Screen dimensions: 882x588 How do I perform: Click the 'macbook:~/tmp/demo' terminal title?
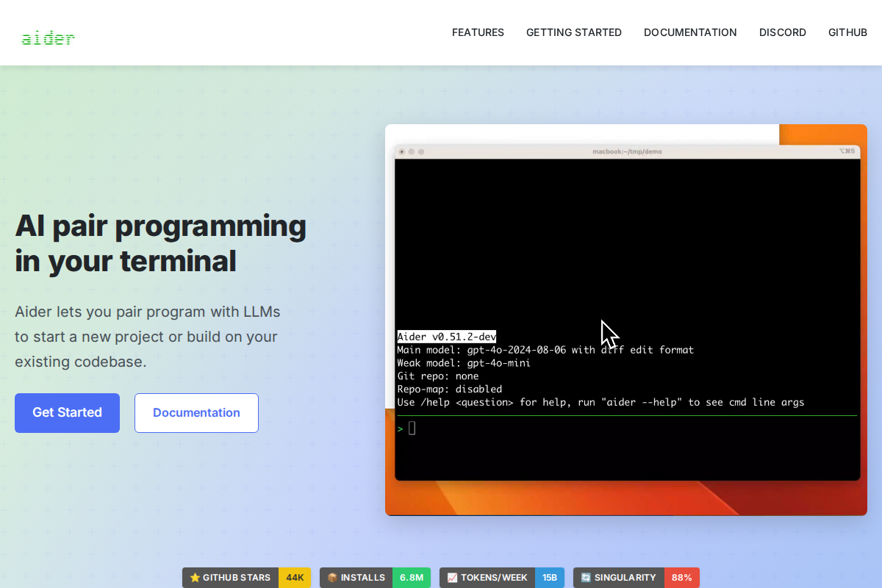coord(627,151)
